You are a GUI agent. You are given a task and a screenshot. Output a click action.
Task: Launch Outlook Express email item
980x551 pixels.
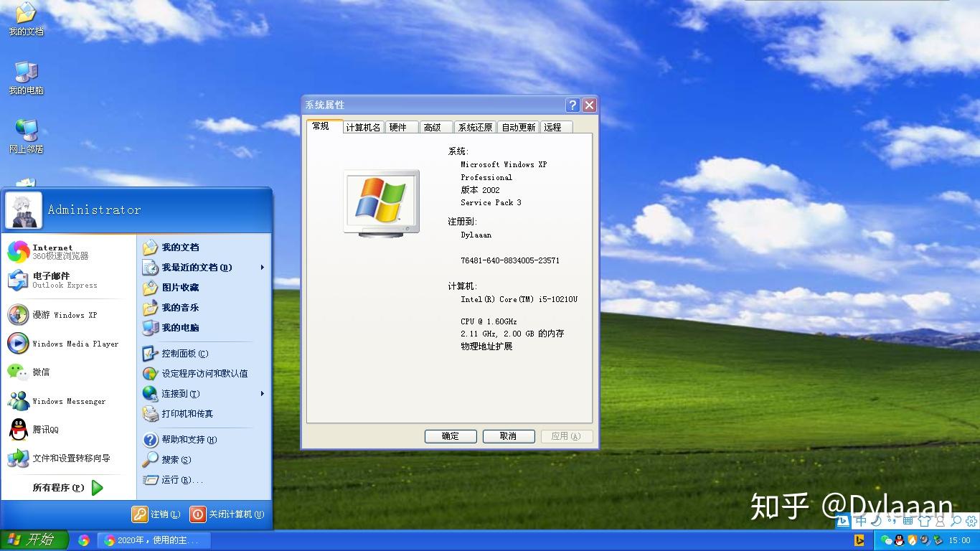coord(69,281)
